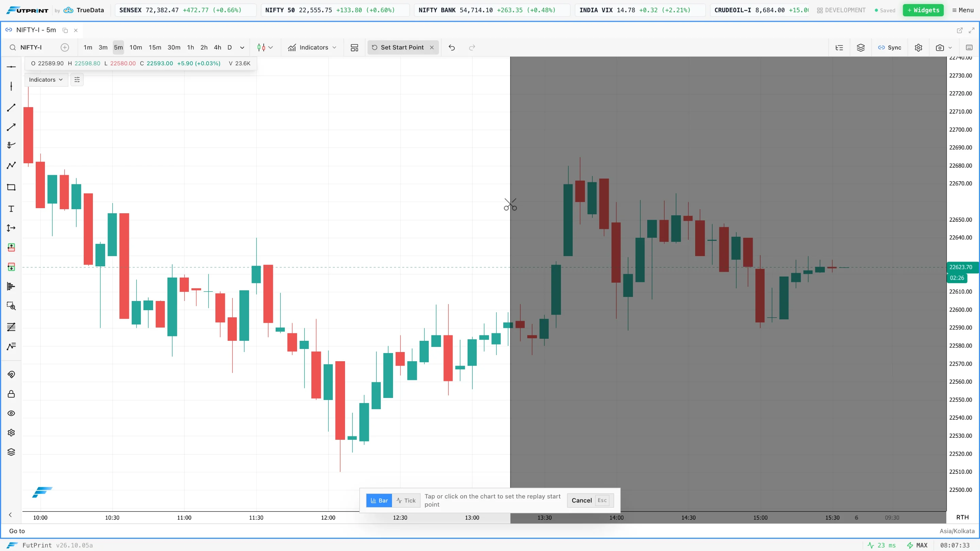Toggle magnet snap mode in left sidebar

coord(11,374)
